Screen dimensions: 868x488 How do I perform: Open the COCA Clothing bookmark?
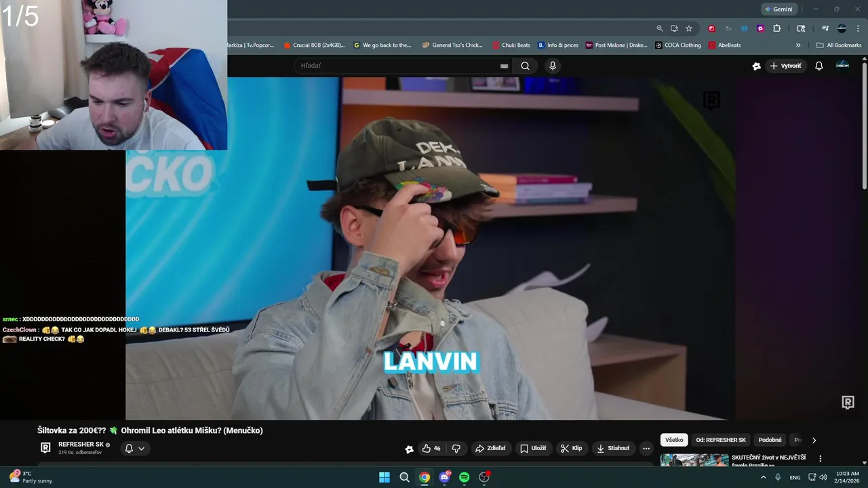(678, 45)
